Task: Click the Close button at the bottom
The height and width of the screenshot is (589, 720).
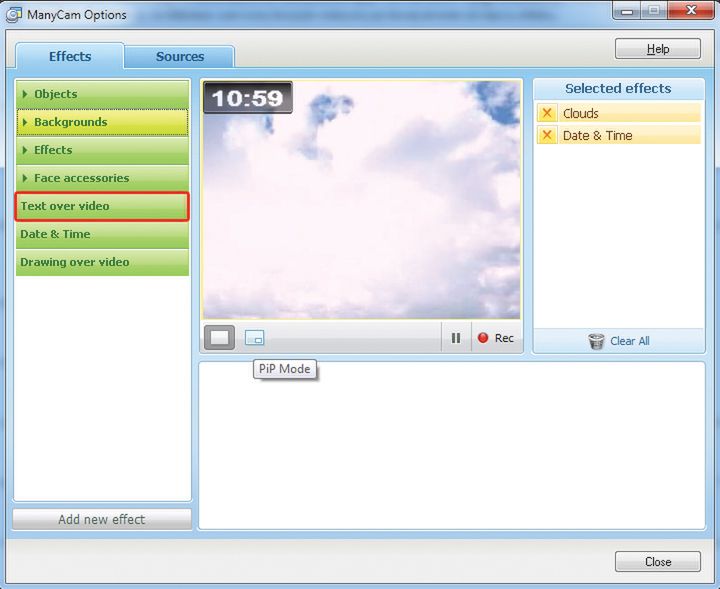Action: point(658,561)
